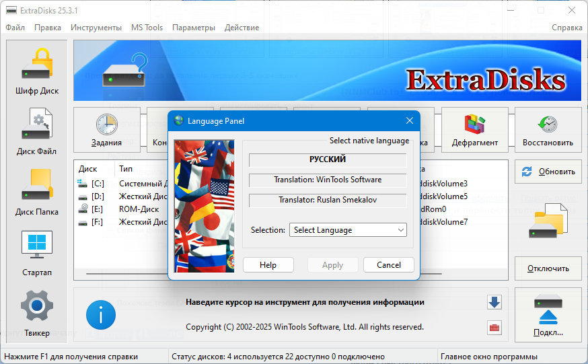
Task: Select the F: hard drive icon
Action: [83, 222]
